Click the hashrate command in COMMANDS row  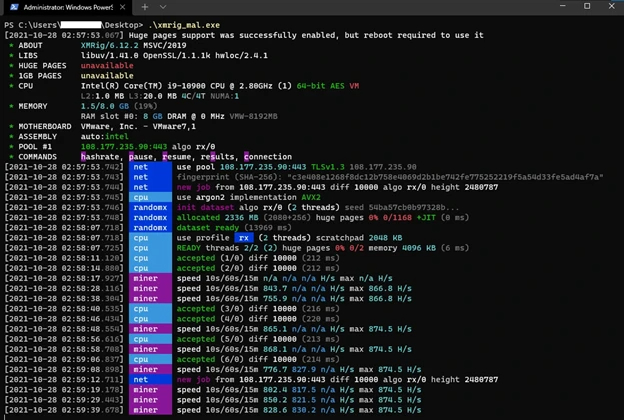[x=105, y=156]
